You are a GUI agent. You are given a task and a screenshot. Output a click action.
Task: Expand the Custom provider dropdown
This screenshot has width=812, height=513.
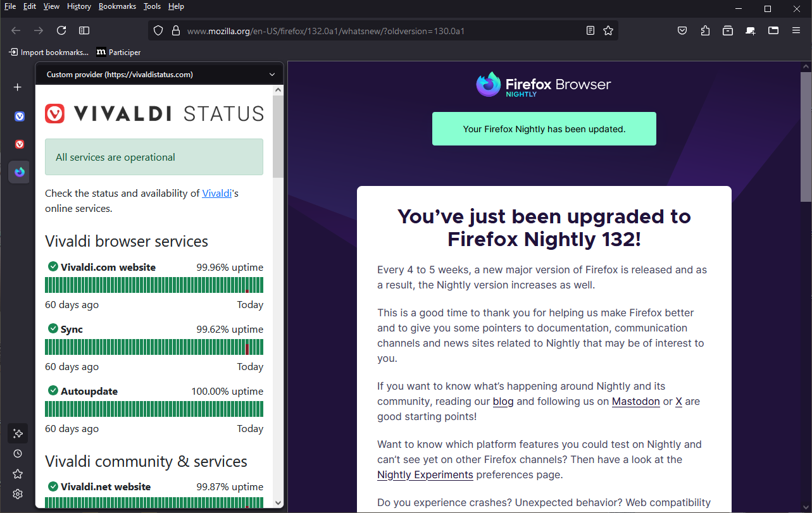tap(159, 75)
